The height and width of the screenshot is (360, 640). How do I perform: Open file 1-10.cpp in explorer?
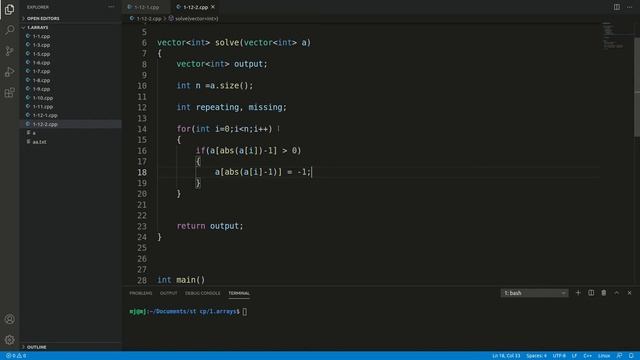[42, 98]
